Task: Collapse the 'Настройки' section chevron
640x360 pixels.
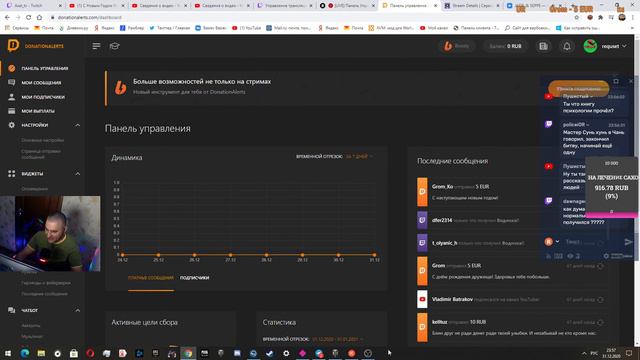Action: tap(78, 125)
